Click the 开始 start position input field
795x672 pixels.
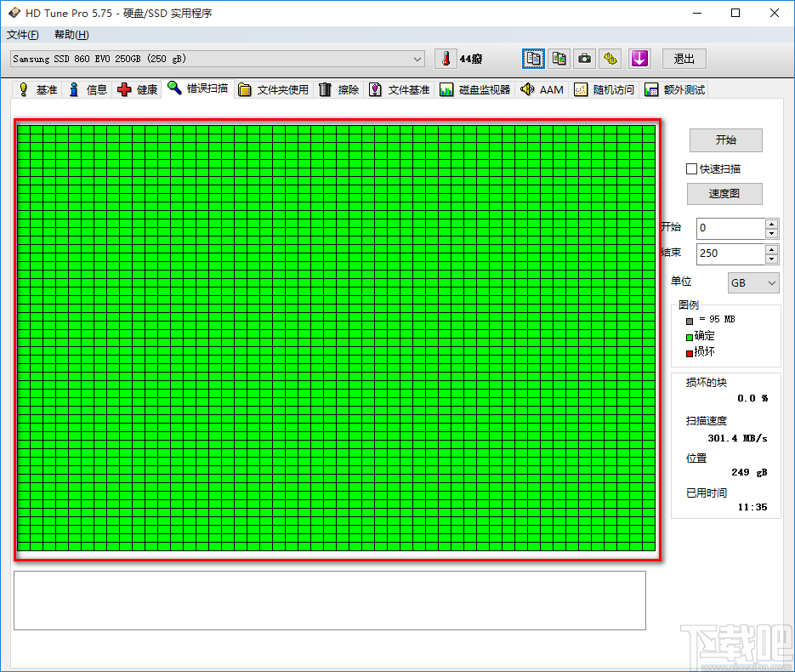(x=730, y=228)
